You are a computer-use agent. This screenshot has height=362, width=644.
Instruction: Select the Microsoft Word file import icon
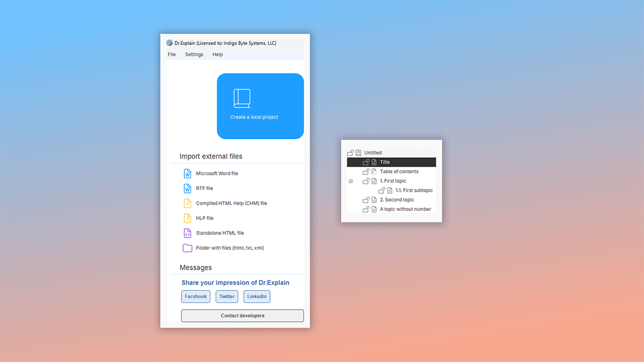pyautogui.click(x=187, y=173)
